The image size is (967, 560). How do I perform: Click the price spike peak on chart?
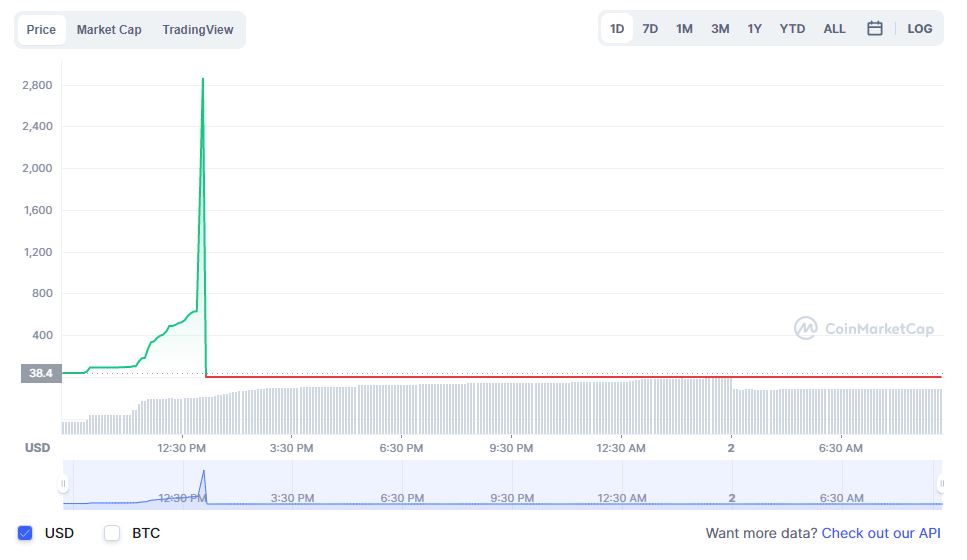click(x=203, y=79)
